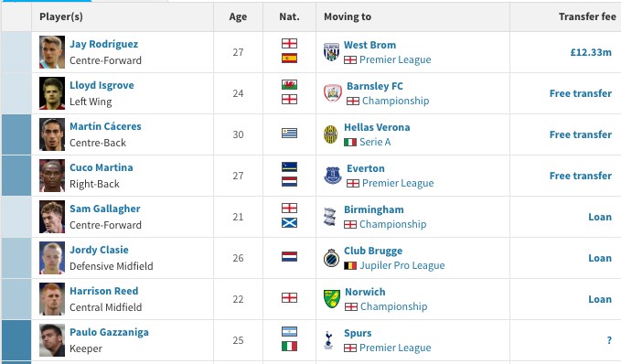Viewport: 621px width, 364px height.
Task: Open Paulo Gazzaniga's player thumbnail
Action: coord(52,340)
